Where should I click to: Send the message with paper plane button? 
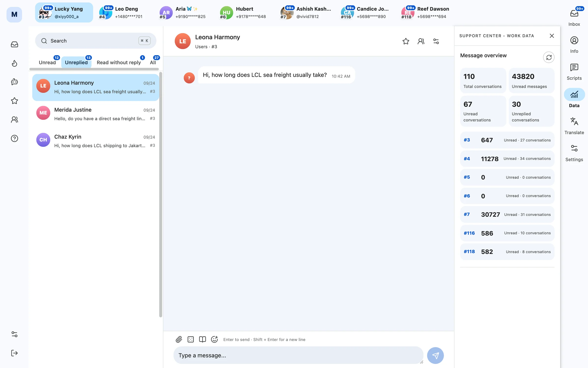[x=435, y=355]
